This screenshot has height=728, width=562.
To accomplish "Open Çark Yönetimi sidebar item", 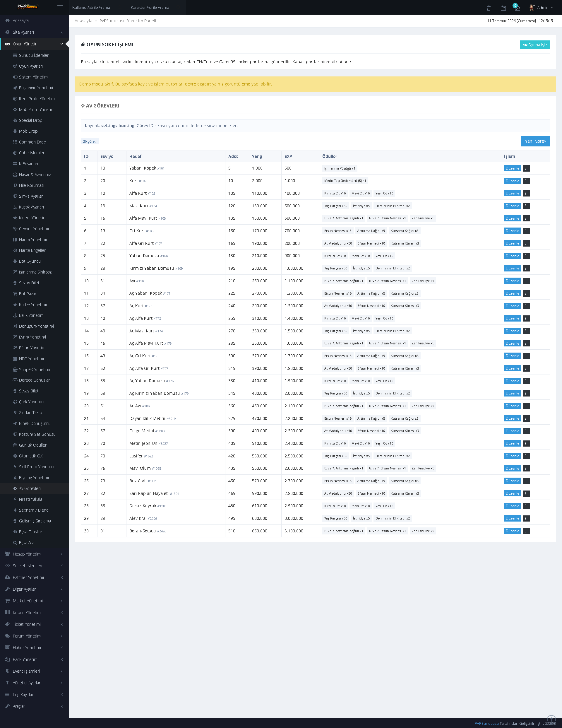I will (34, 402).
